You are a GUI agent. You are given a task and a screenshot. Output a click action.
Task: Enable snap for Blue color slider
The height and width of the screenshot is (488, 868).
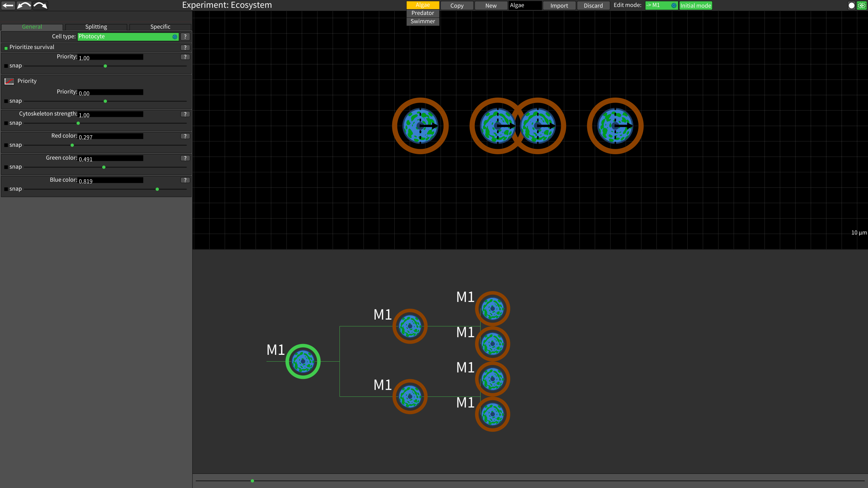pos(6,189)
